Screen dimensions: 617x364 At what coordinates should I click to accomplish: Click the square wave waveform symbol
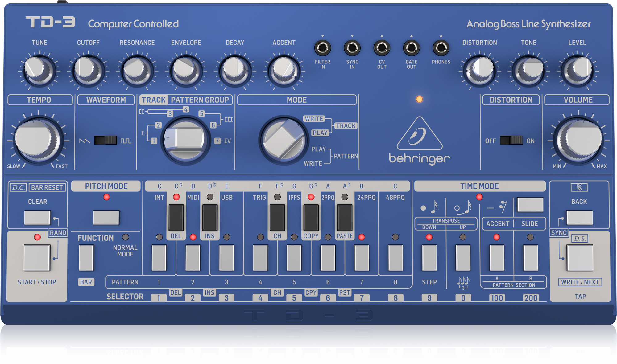click(126, 141)
